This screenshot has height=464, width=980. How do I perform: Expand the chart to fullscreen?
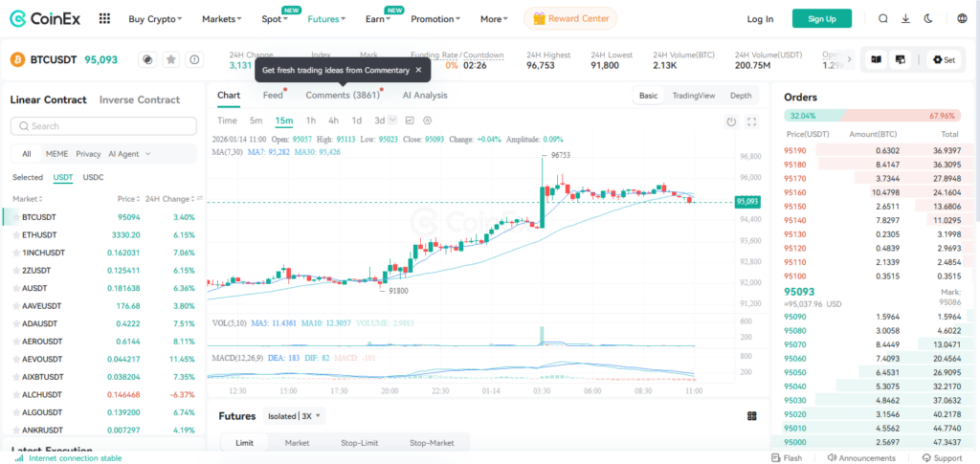click(752, 122)
